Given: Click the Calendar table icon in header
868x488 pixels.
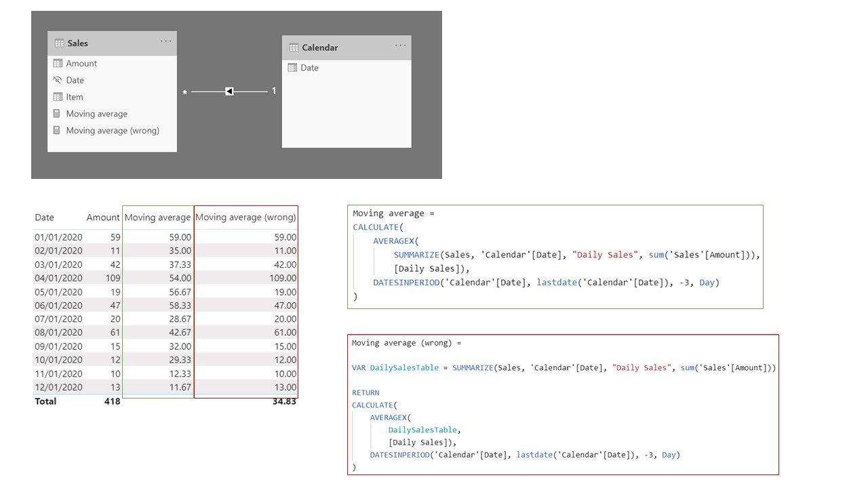Looking at the screenshot, I should (x=294, y=47).
